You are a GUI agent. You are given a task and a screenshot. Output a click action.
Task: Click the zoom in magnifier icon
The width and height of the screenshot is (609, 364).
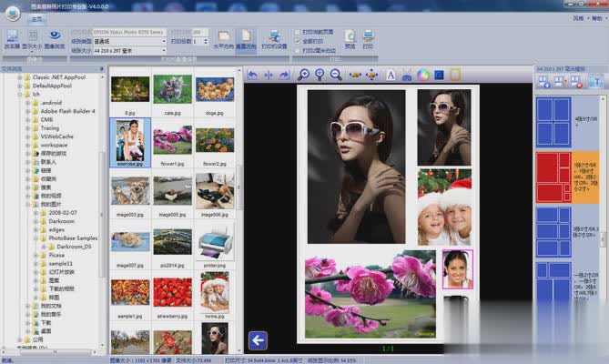pos(304,75)
